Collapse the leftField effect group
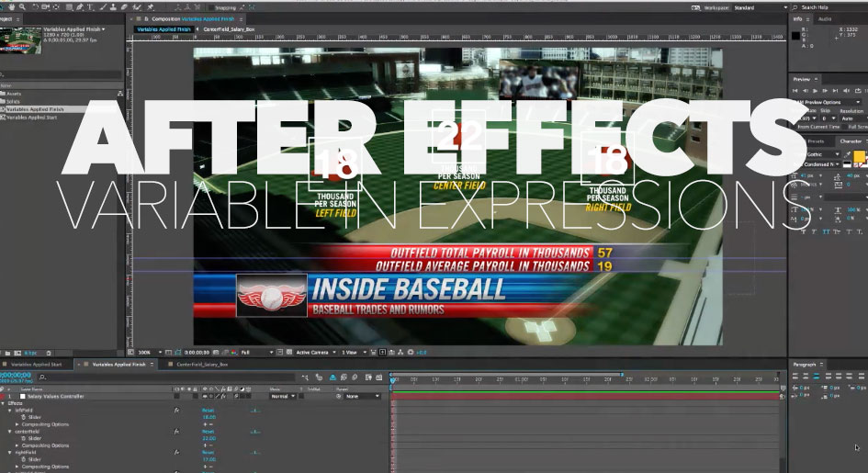The height and width of the screenshot is (473, 868). (x=10, y=411)
